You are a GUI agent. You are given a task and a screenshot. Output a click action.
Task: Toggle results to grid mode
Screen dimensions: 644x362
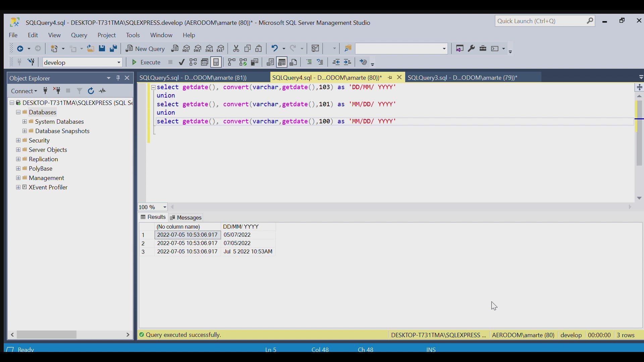tap(282, 62)
